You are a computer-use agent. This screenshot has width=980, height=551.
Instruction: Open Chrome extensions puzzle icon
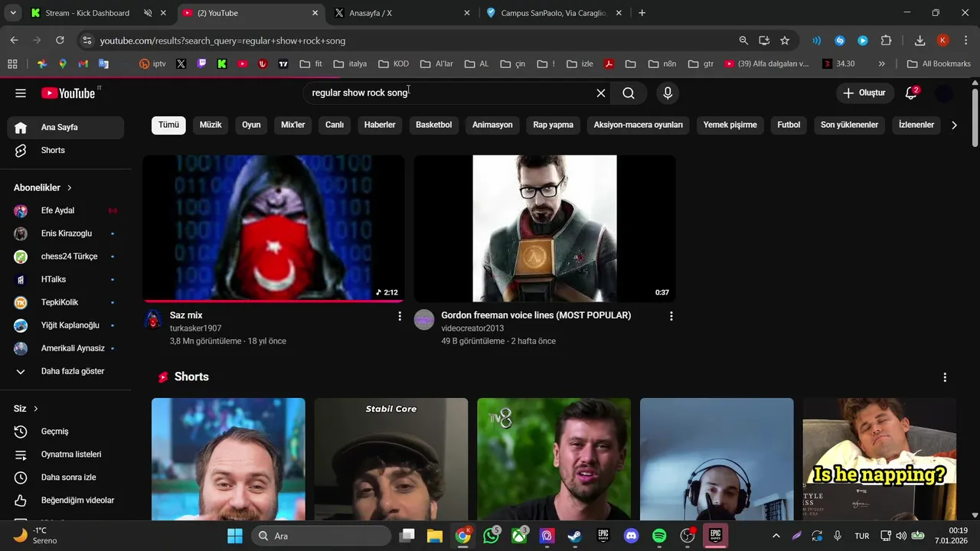pyautogui.click(x=886, y=41)
